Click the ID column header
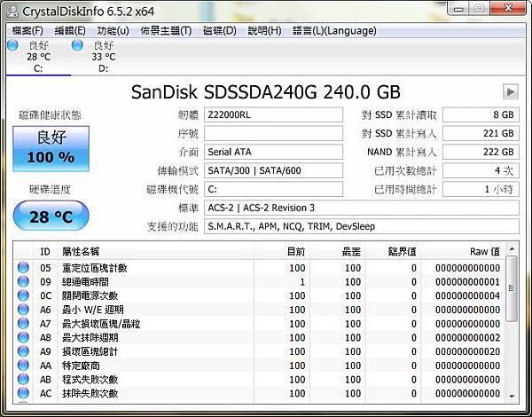Viewport: 532px width, 417px height. tap(45, 252)
